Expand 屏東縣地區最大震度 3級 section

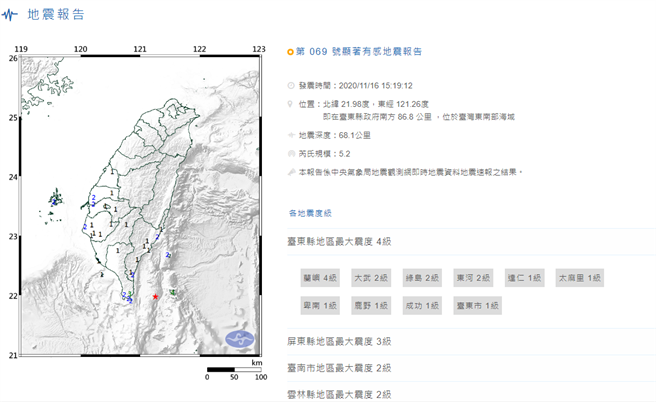coord(470,343)
